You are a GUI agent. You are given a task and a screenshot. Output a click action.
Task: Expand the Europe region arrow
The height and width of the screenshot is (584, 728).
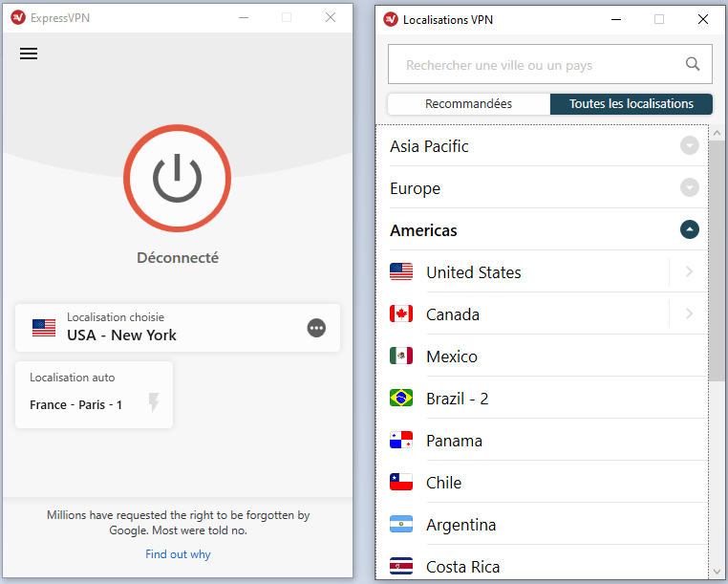click(690, 187)
